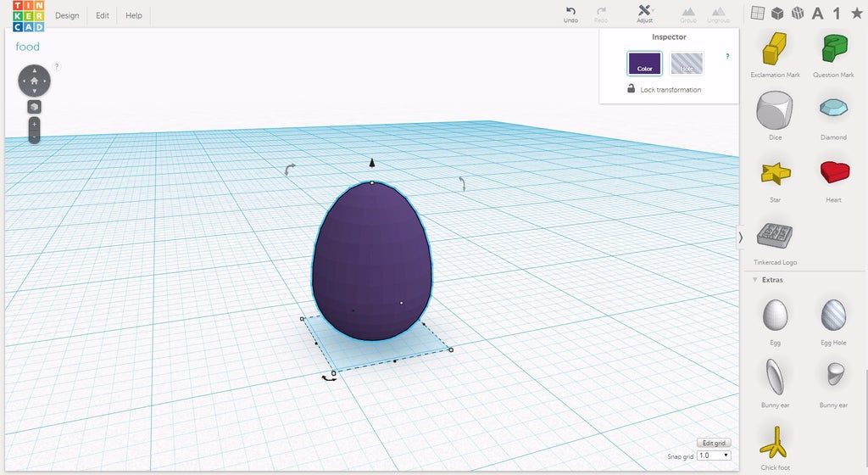
Task: Open the numbers shapes category 1
Action: pyautogui.click(x=837, y=13)
